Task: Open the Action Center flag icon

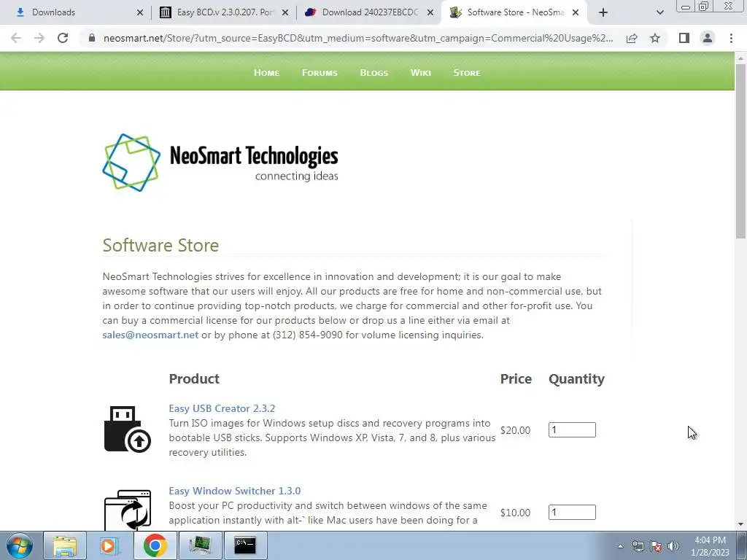Action: (x=656, y=546)
